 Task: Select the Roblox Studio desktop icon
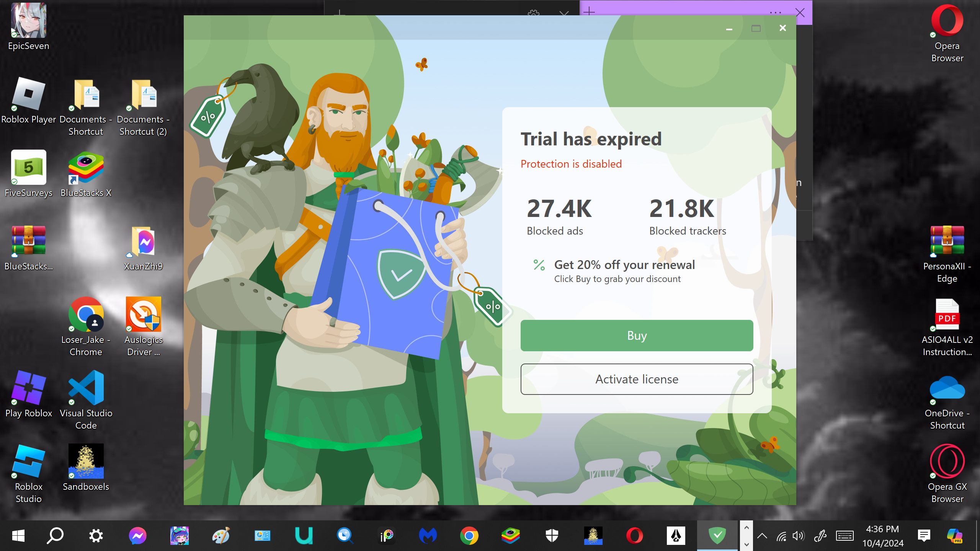point(29,474)
